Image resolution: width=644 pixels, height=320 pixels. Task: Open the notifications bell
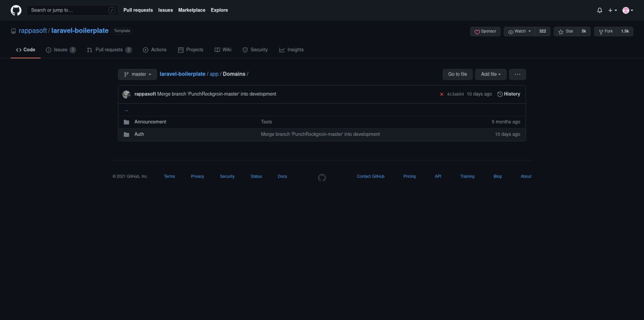click(599, 10)
